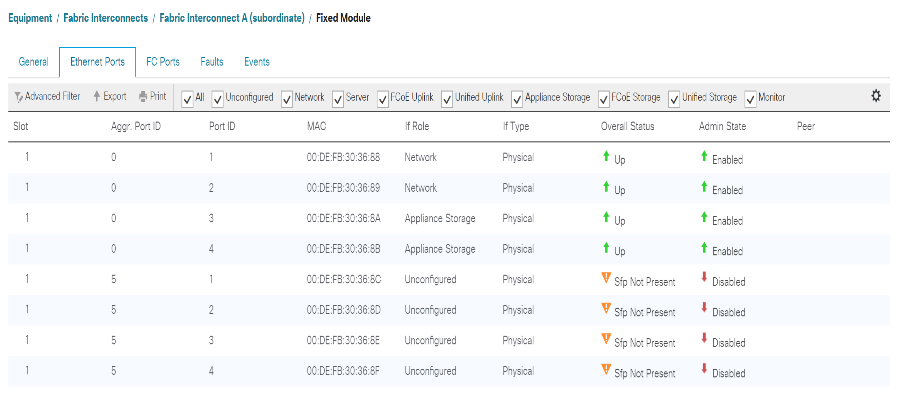Click the Export arrow icon

[x=96, y=97]
